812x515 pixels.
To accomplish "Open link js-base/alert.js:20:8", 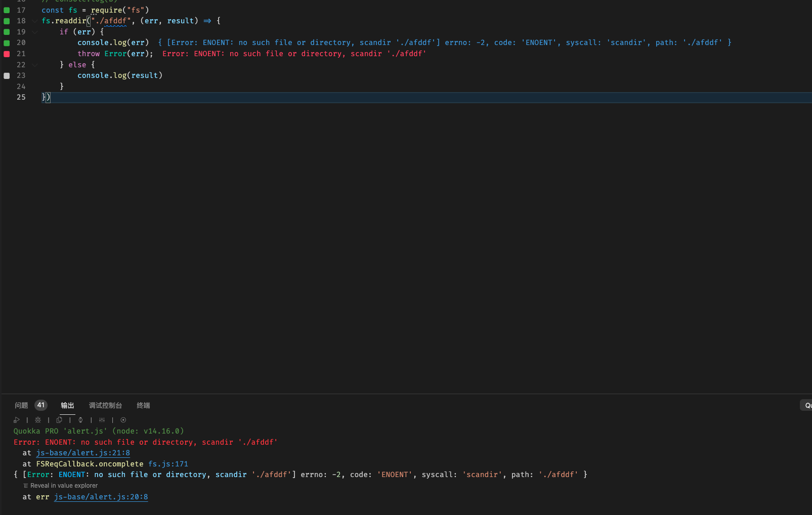I will 101,497.
